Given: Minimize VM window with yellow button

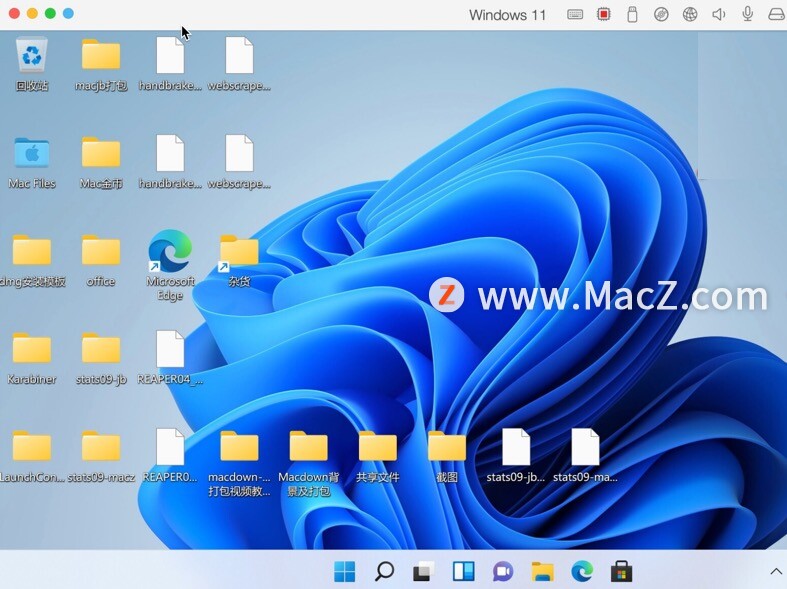Looking at the screenshot, I should [32, 14].
